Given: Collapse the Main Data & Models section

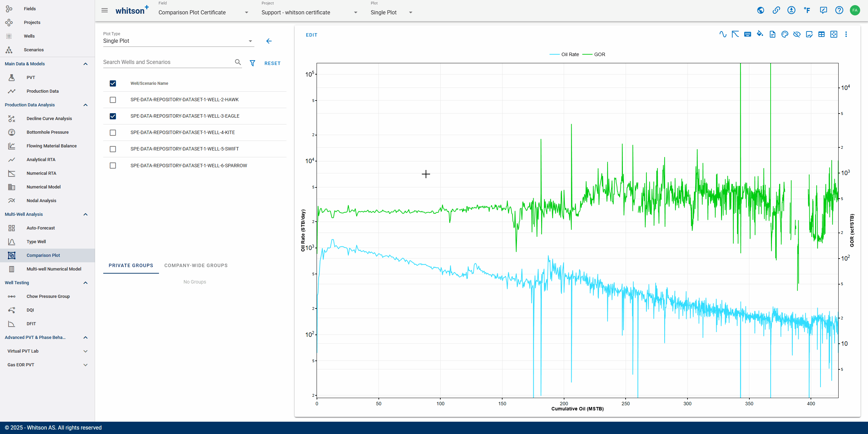Looking at the screenshot, I should pos(85,64).
